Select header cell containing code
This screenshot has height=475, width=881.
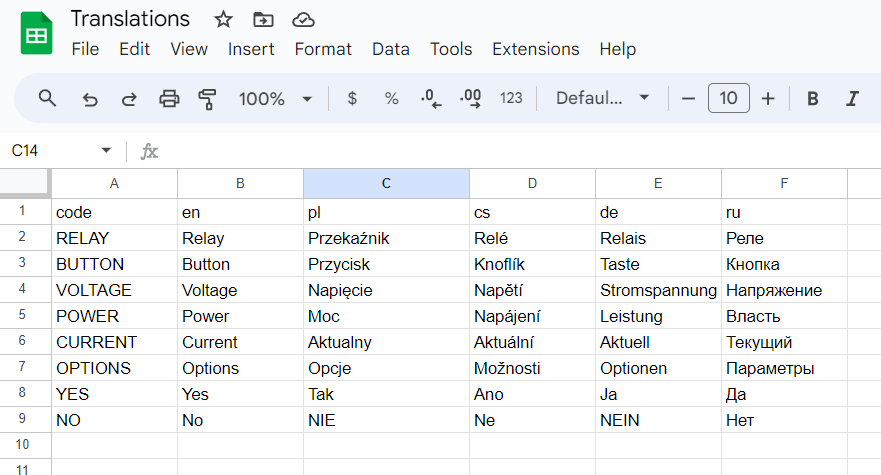[114, 212]
